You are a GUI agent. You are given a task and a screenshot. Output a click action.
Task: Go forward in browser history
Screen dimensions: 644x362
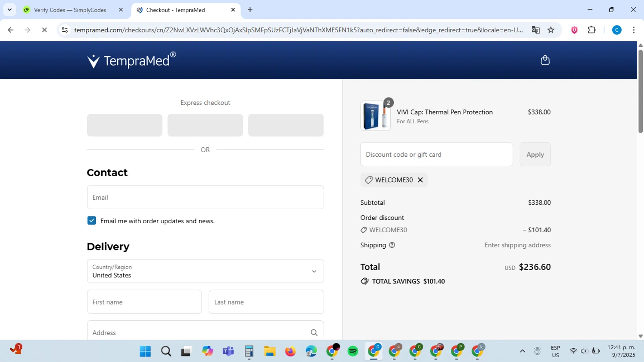coord(27,30)
